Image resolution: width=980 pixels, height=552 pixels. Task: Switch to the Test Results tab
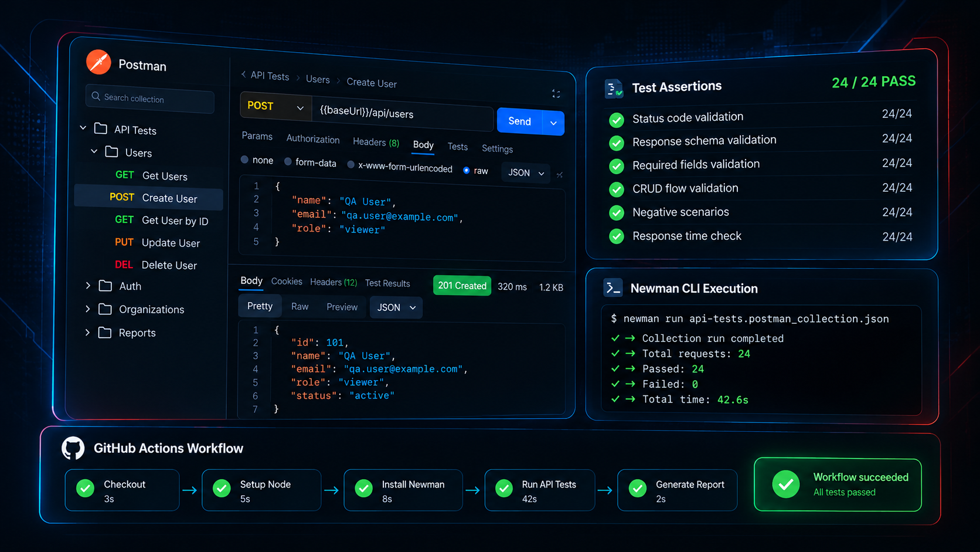(387, 283)
